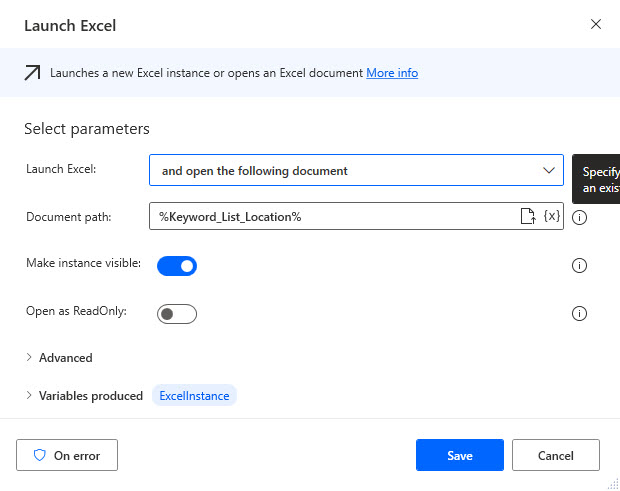Click the file picker icon in Document path
The image size is (620, 491).
tap(528, 216)
